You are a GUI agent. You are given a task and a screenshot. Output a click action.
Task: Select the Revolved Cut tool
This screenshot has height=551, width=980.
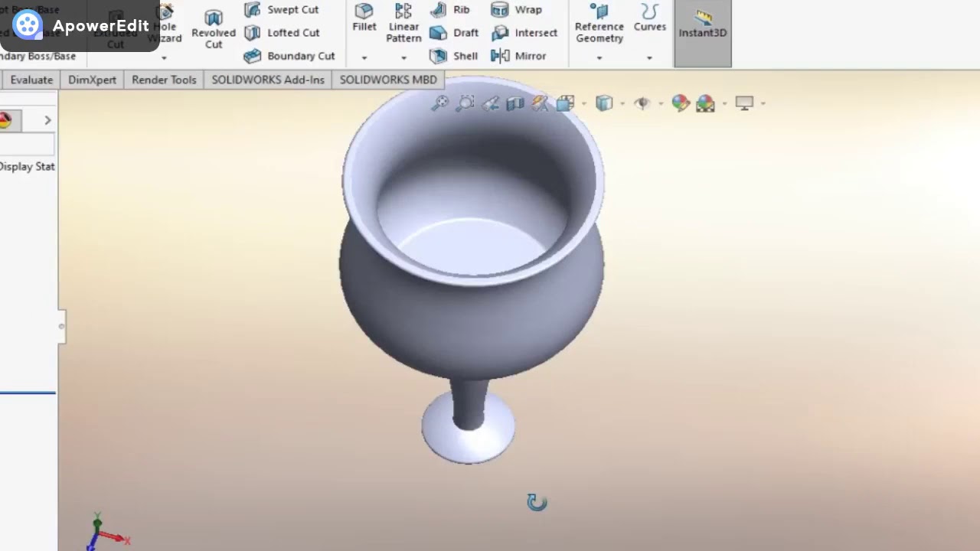pyautogui.click(x=214, y=29)
